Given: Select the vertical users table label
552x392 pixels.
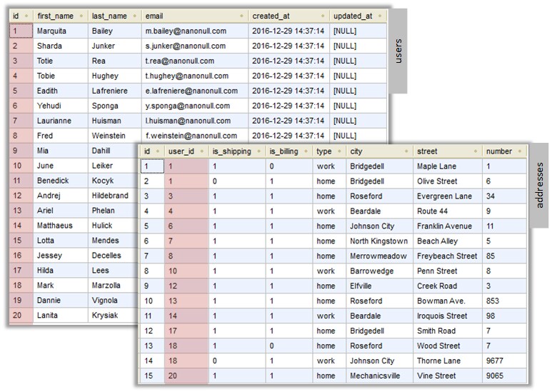Looking at the screenshot, I should click(x=398, y=51).
